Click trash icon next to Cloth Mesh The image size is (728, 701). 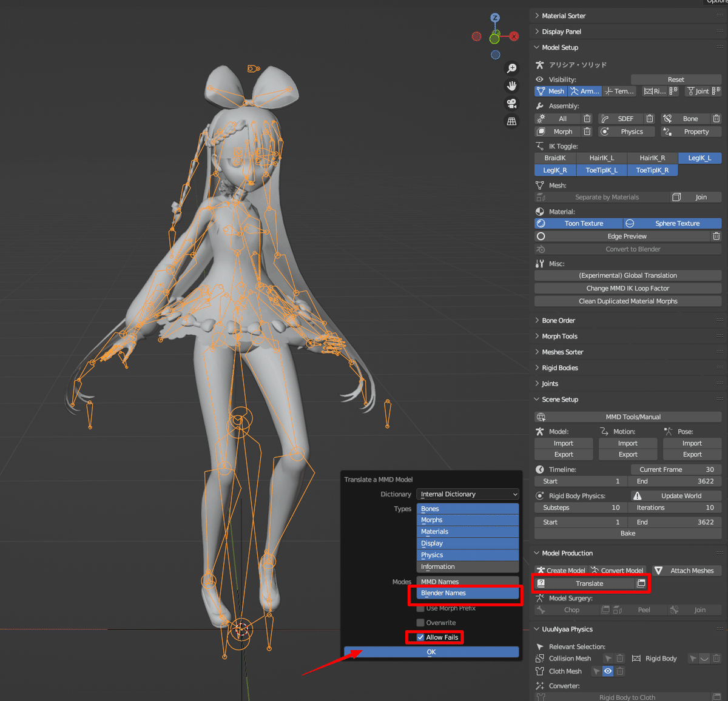coord(620,671)
